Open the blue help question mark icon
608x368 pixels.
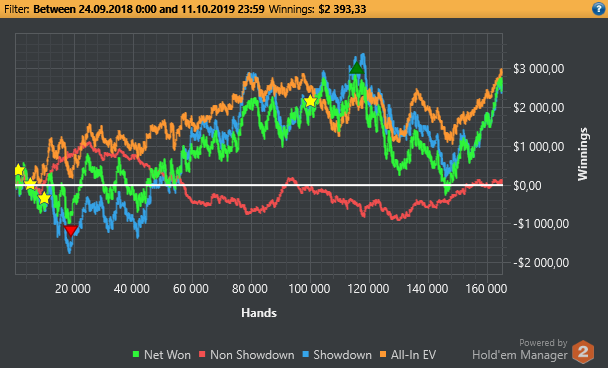click(x=598, y=9)
